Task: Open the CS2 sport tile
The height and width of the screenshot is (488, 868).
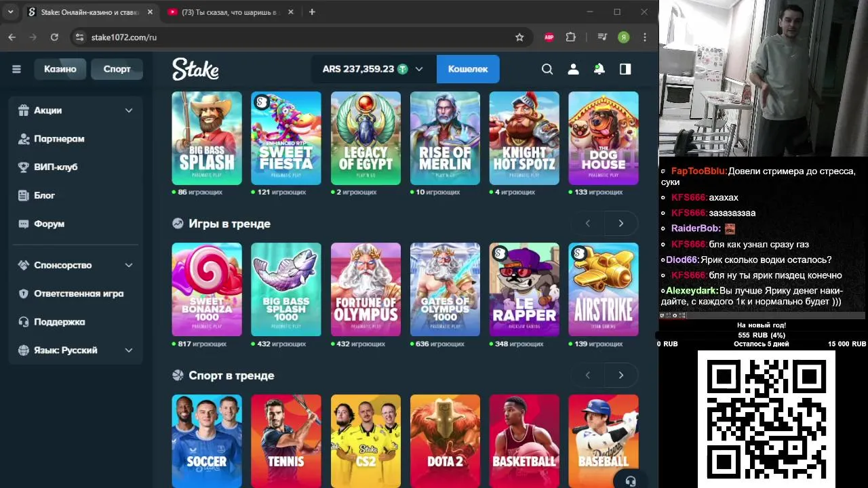Action: 366,441
